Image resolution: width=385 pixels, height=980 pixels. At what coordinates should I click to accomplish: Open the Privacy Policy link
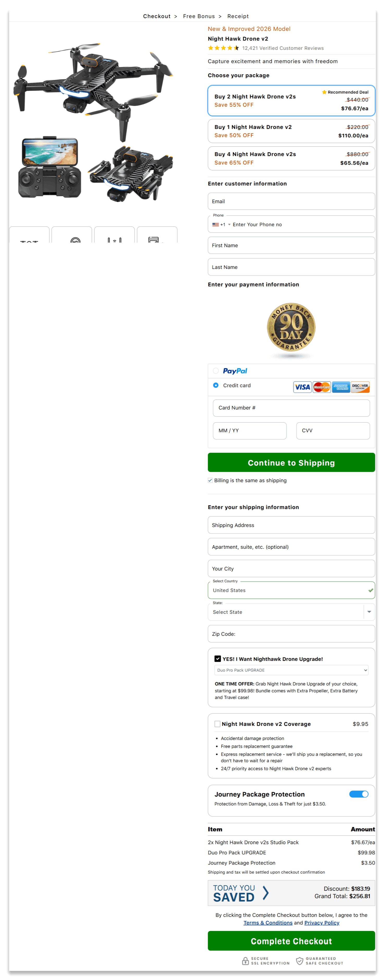click(322, 923)
